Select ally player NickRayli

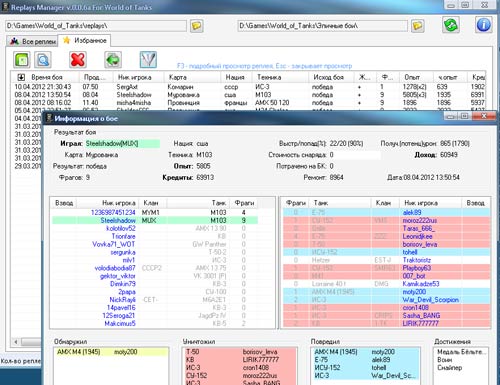coord(155,300)
